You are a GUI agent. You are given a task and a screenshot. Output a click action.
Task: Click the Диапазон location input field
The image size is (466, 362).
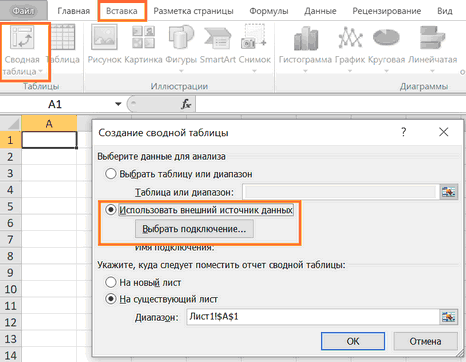313,317
